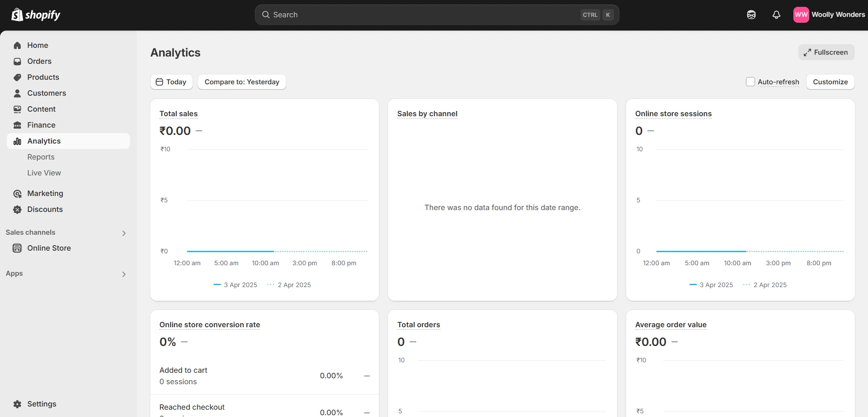
Task: Select the Customers person icon
Action: click(x=17, y=93)
